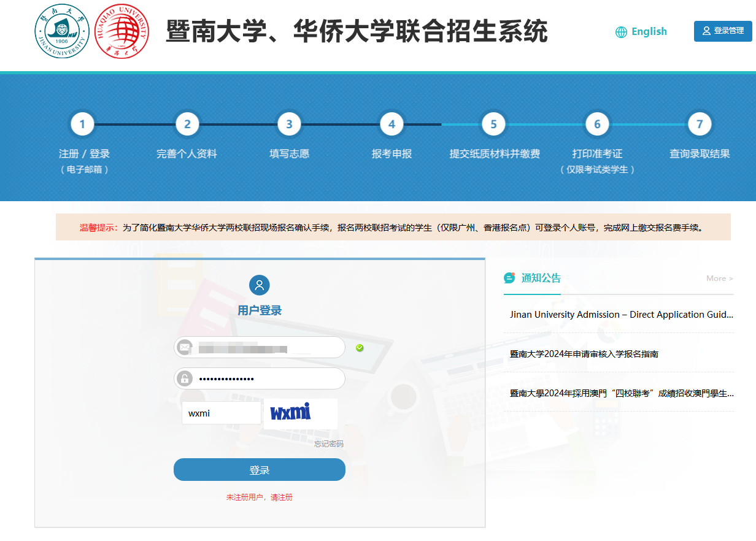
Task: Click 忘记密码 forgot password link
Action: [x=329, y=443]
